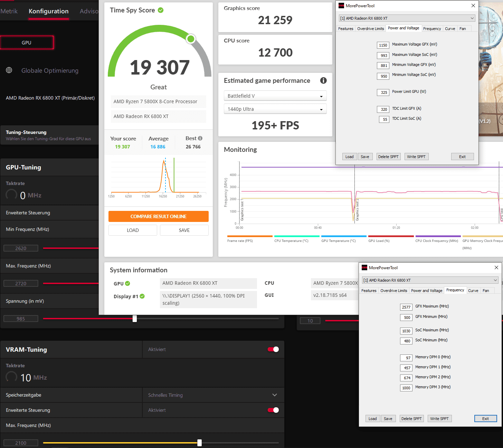Click the Min Frequenz red slider track
Viewport: 503px width, 448px height.
point(71,248)
